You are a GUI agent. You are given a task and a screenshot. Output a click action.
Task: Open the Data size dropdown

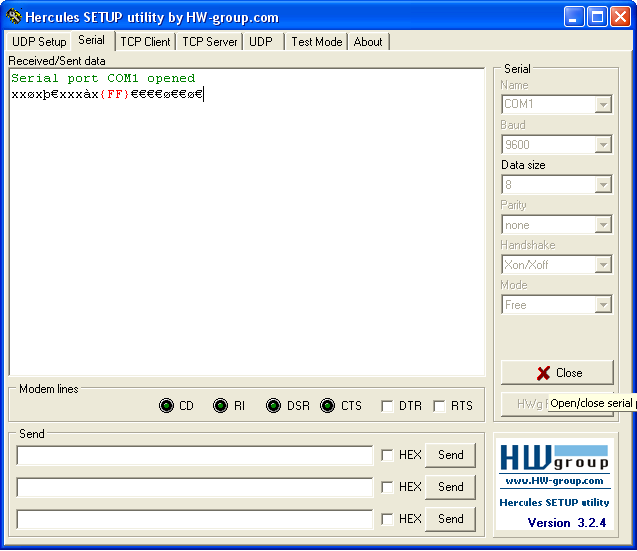tap(603, 185)
